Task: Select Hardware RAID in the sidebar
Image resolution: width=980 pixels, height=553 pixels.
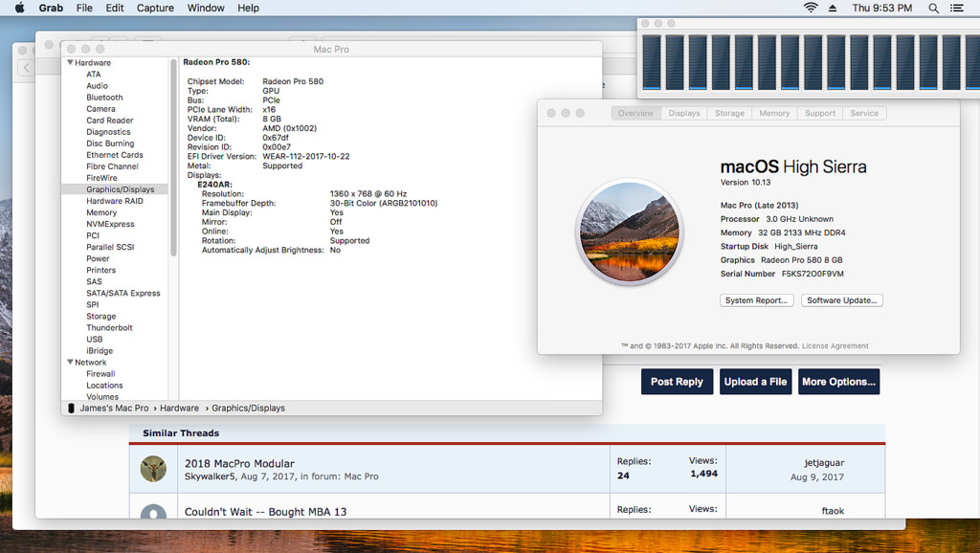Action: click(115, 201)
